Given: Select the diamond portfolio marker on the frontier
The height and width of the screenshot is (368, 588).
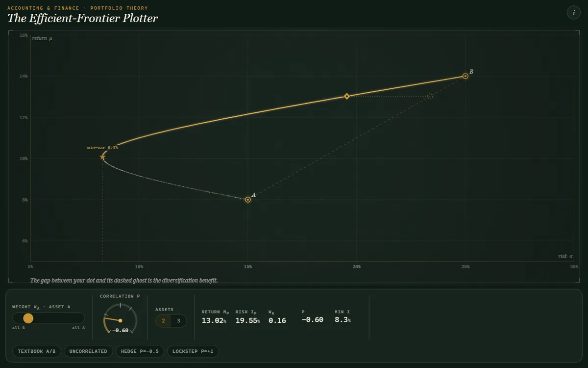Looking at the screenshot, I should [x=347, y=96].
